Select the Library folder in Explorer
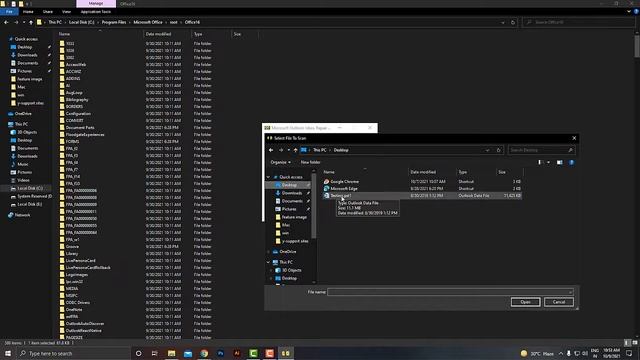Viewport: 640px width, 360px height. click(x=72, y=254)
